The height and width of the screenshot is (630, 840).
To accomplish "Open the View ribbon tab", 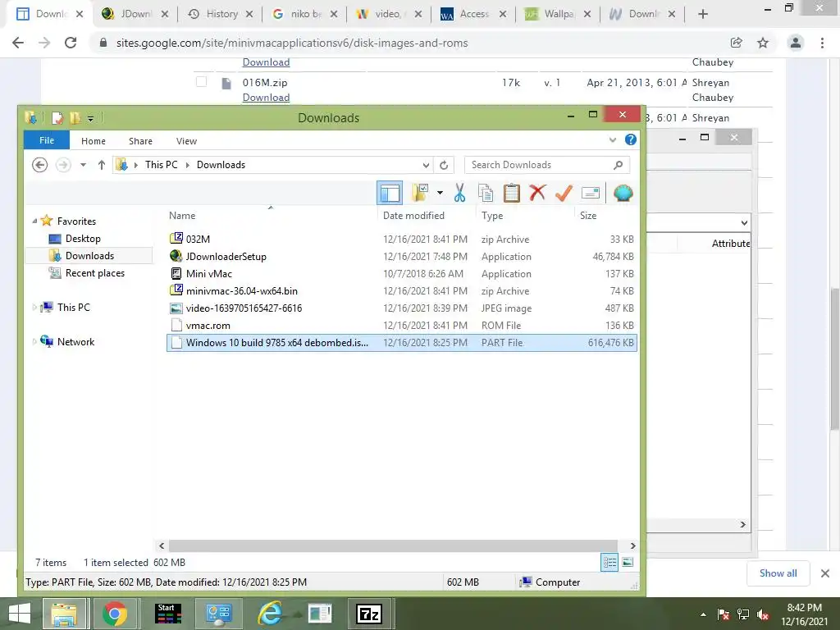I will coord(186,141).
